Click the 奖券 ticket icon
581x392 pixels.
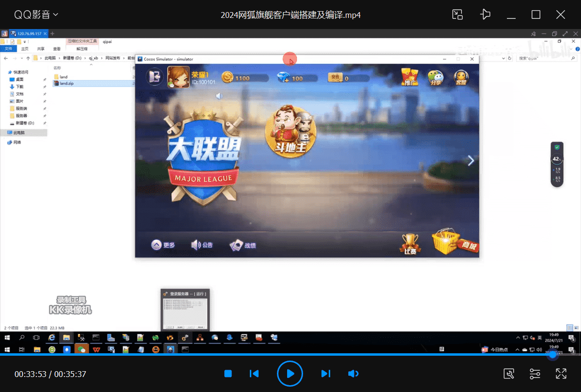tap(335, 77)
